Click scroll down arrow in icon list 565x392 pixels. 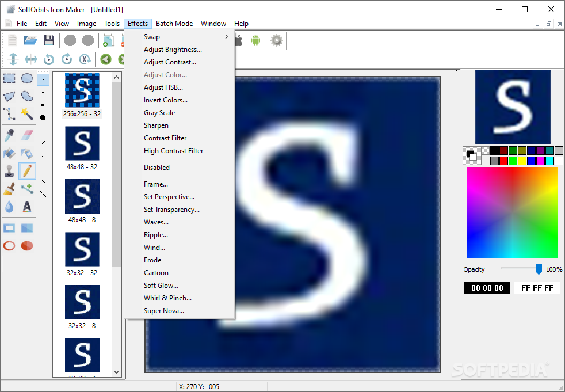click(116, 372)
